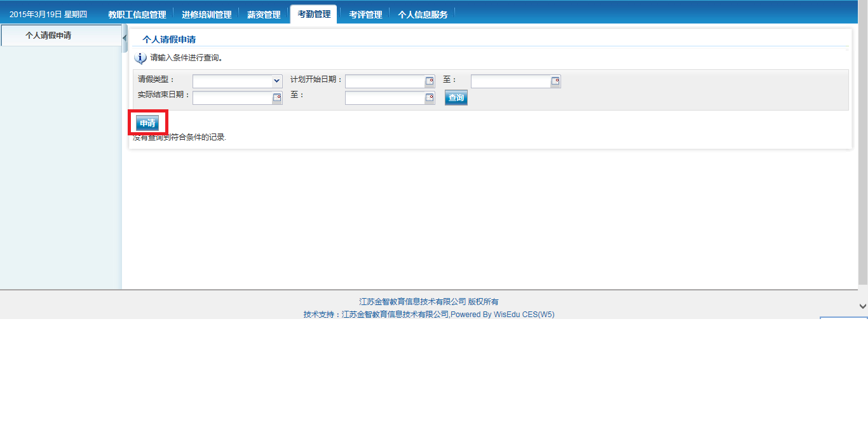
Task: Open calendar picker for 计划开始日期 start field
Action: click(x=430, y=81)
